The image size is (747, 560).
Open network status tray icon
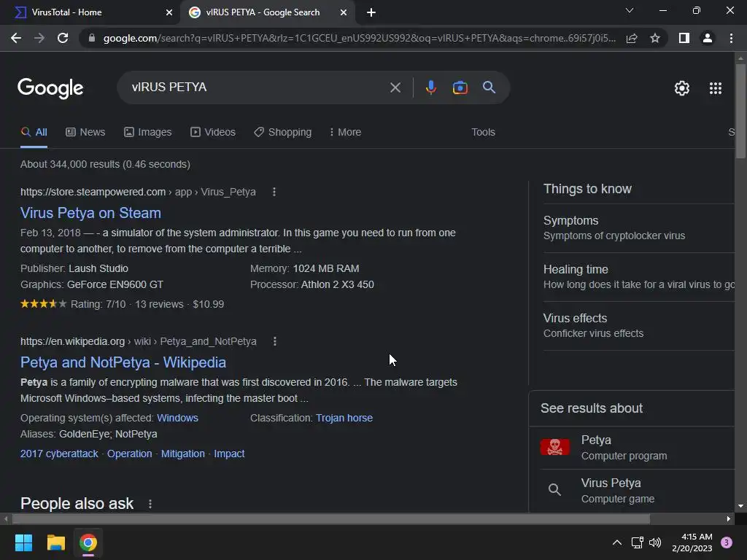point(637,542)
